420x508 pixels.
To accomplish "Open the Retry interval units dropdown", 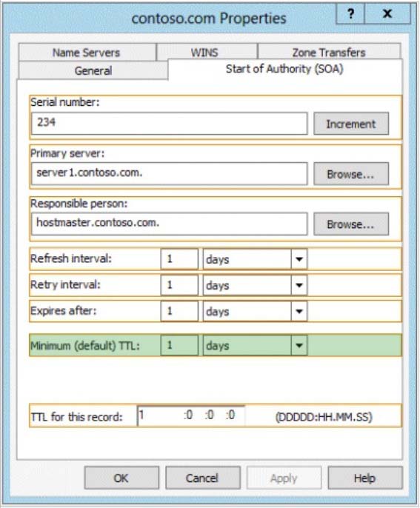I will [299, 285].
